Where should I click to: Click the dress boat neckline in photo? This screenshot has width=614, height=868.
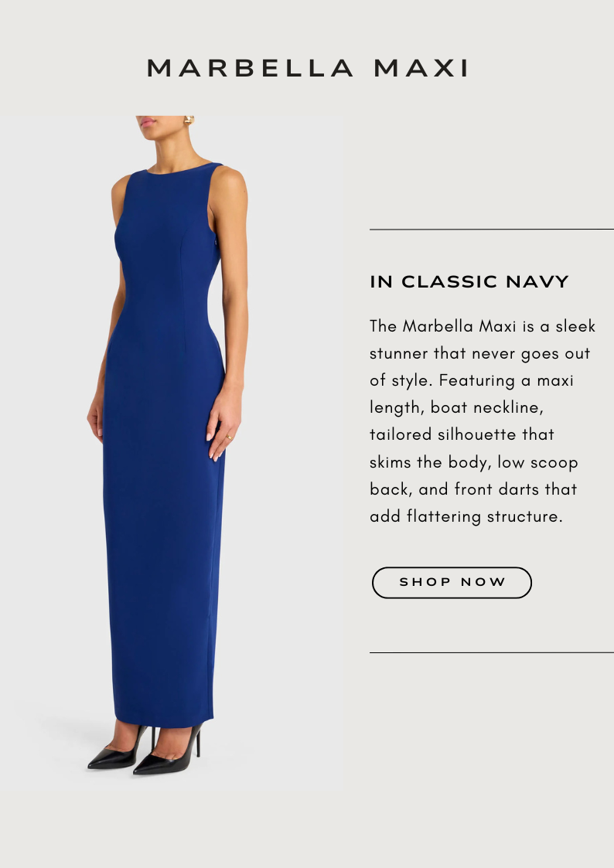coord(180,168)
